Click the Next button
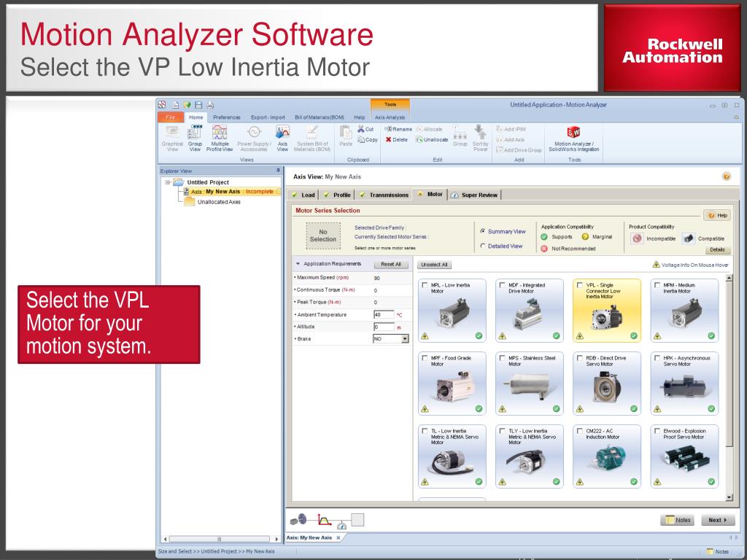Screen dimensions: 747x560 tap(718, 520)
